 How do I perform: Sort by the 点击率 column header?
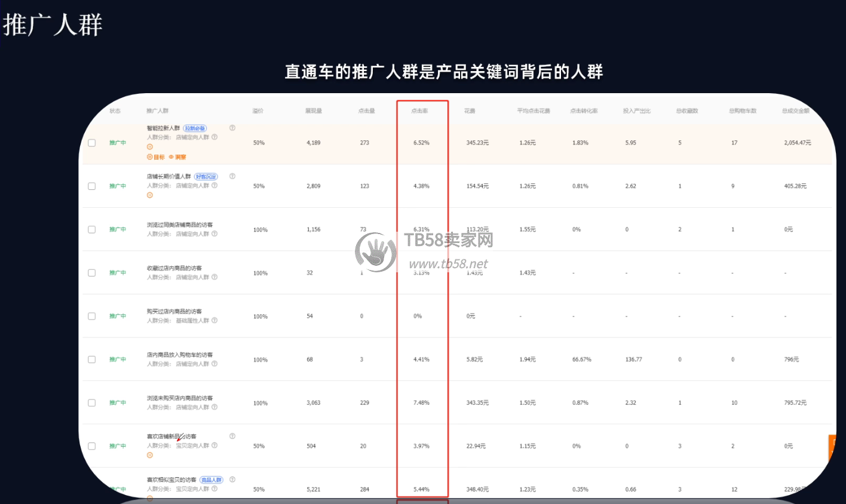click(x=419, y=111)
